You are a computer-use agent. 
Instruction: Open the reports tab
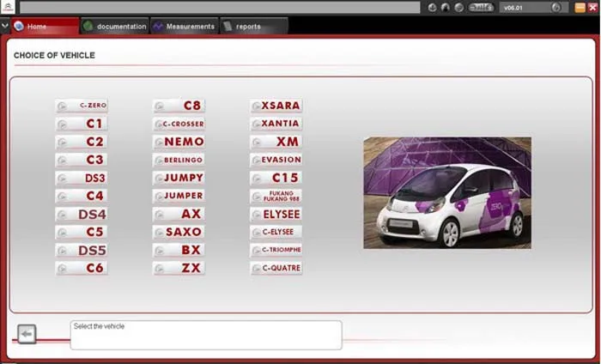pyautogui.click(x=254, y=26)
